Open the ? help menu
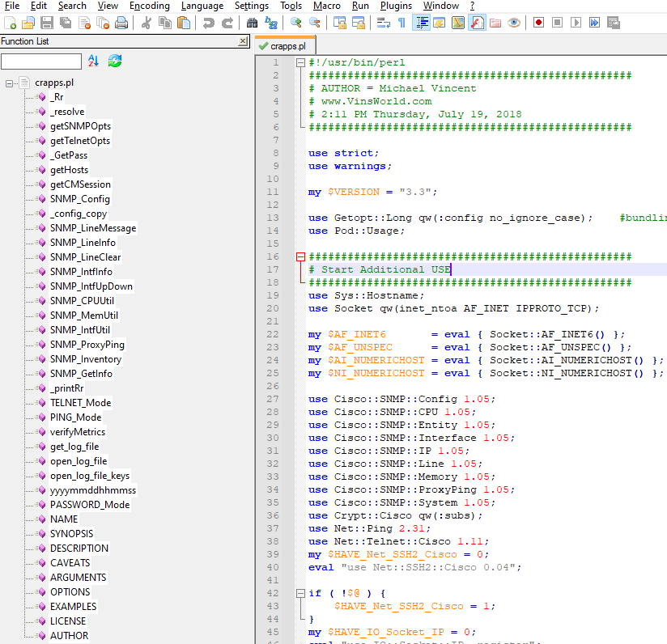The height and width of the screenshot is (644, 667). (x=472, y=6)
